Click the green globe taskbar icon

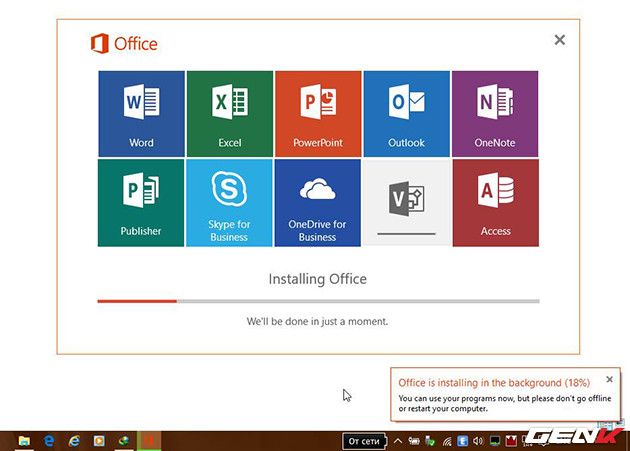tap(124, 441)
